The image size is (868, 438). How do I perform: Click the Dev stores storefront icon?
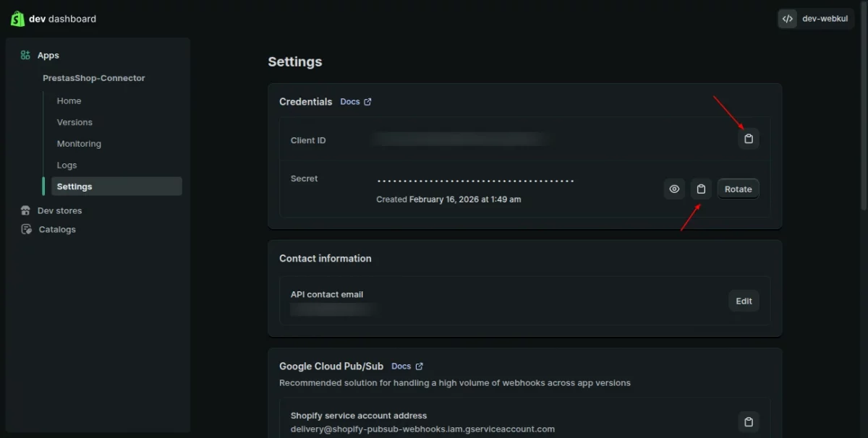point(26,210)
